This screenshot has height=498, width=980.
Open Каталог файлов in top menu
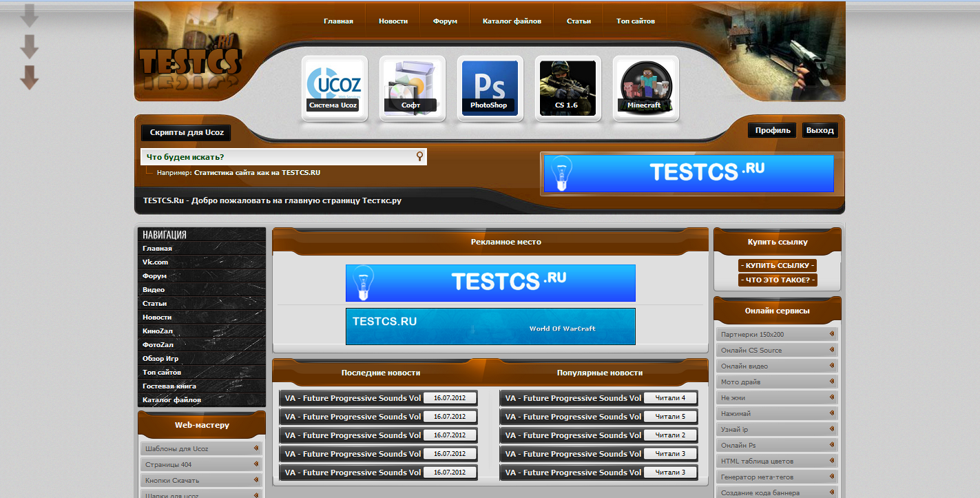(x=512, y=21)
